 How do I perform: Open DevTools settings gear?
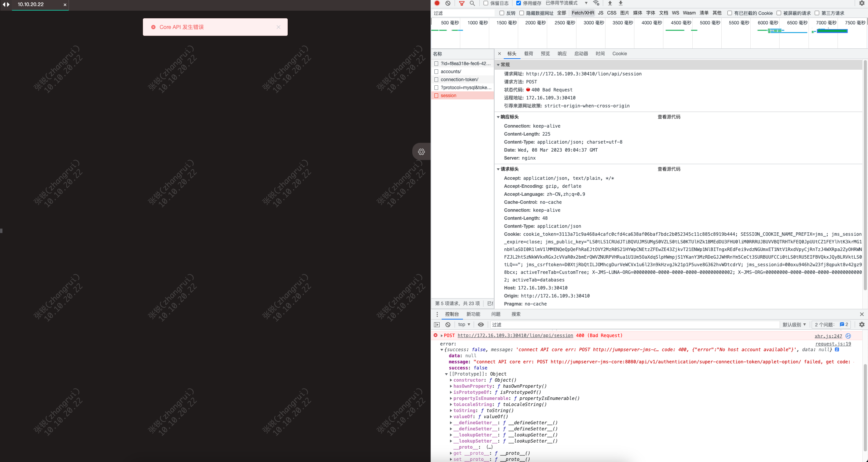click(x=862, y=3)
